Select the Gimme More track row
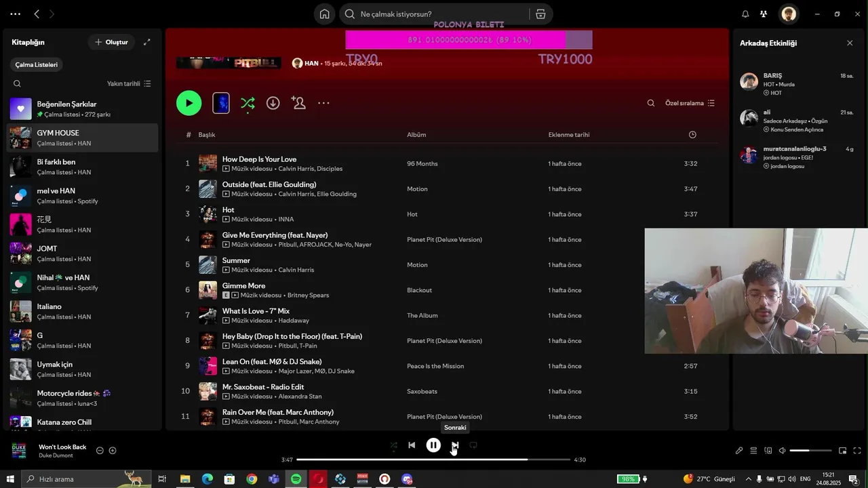The height and width of the screenshot is (488, 868). coord(448,290)
